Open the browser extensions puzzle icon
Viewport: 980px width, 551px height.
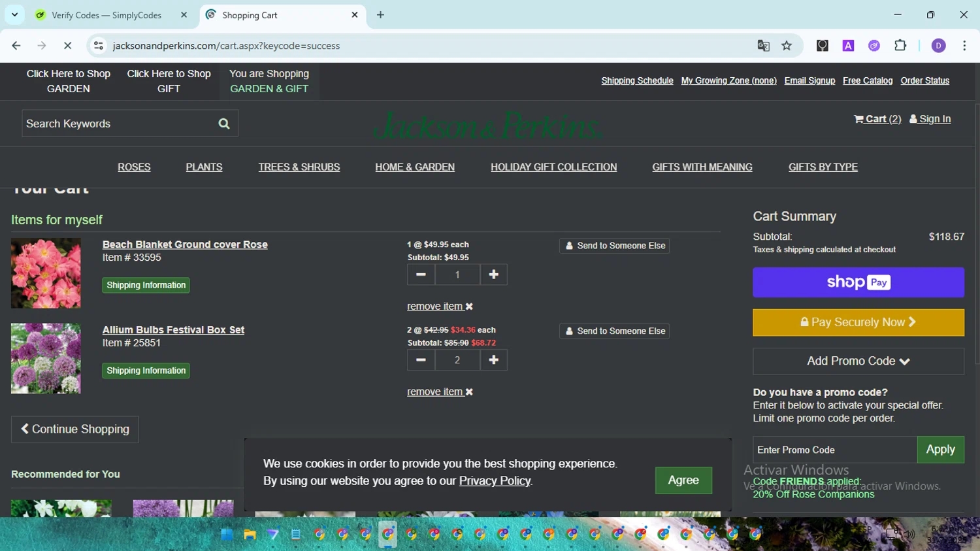click(900, 46)
